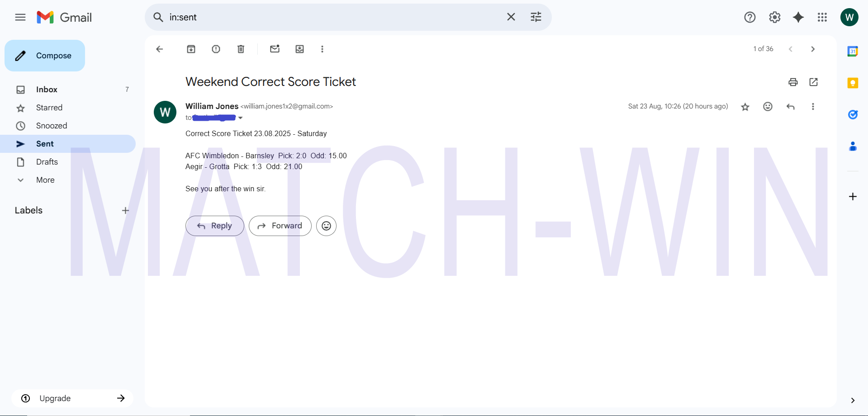This screenshot has height=416, width=868.
Task: Mark the email as unread
Action: click(x=275, y=49)
